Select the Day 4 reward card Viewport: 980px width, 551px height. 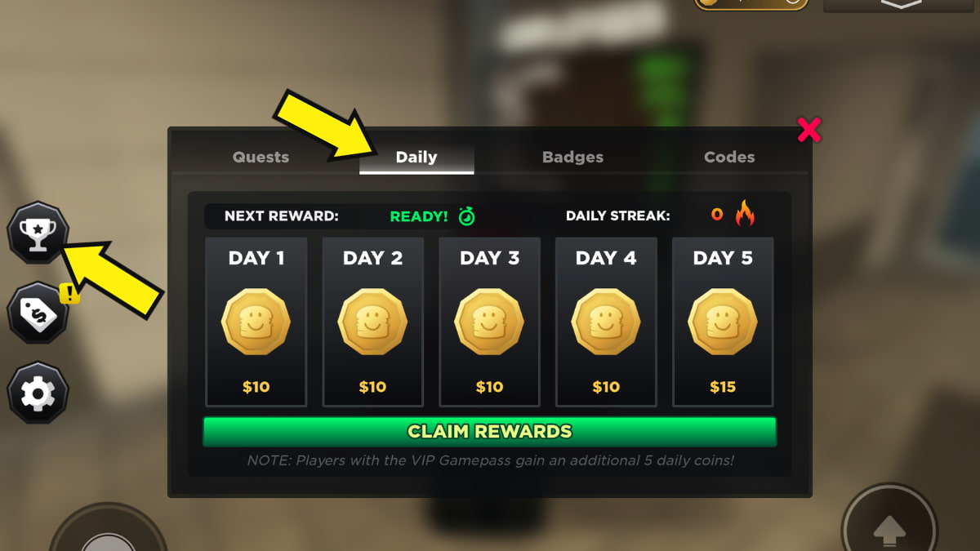(x=606, y=322)
